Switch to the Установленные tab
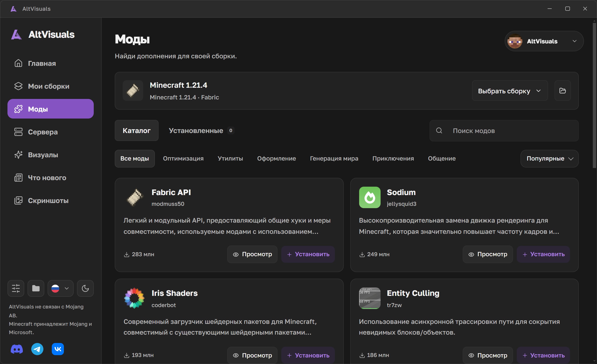The height and width of the screenshot is (364, 597). tap(201, 131)
